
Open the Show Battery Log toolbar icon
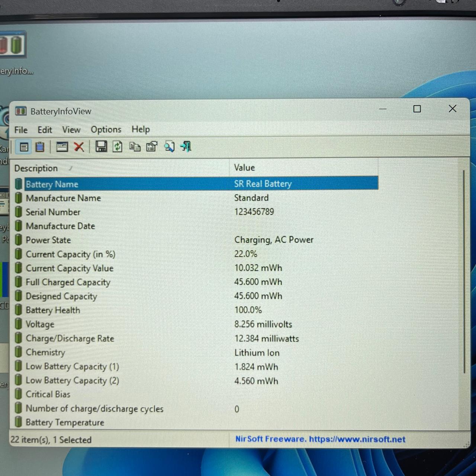(40, 147)
